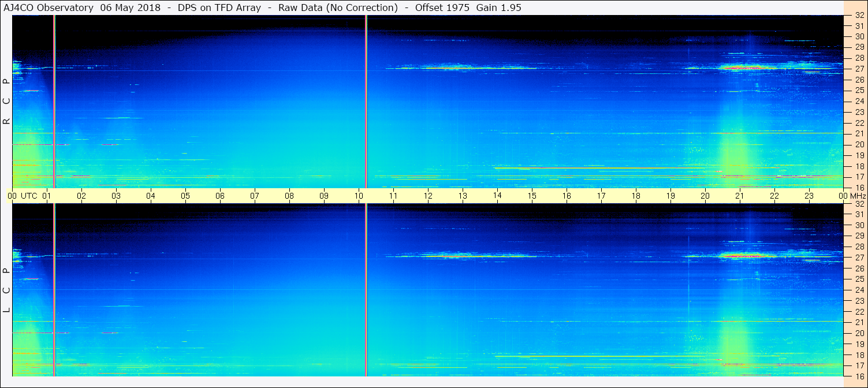Viewport: 868px width, 388px height.
Task: Click hour "17" on the time axis
Action: pyautogui.click(x=601, y=196)
